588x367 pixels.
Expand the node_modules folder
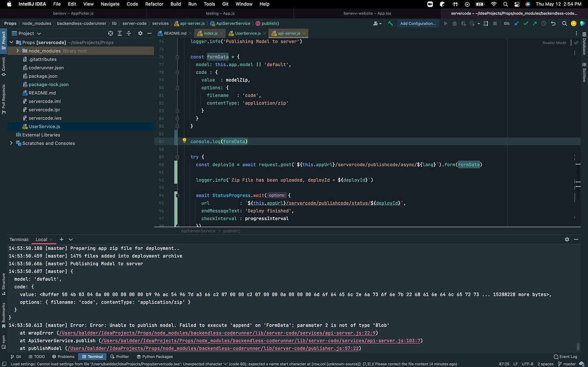[18, 51]
